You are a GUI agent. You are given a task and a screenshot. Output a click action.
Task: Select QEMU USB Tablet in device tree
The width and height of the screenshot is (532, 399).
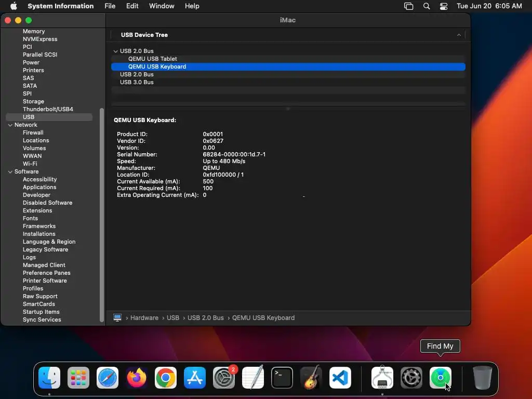click(288, 59)
